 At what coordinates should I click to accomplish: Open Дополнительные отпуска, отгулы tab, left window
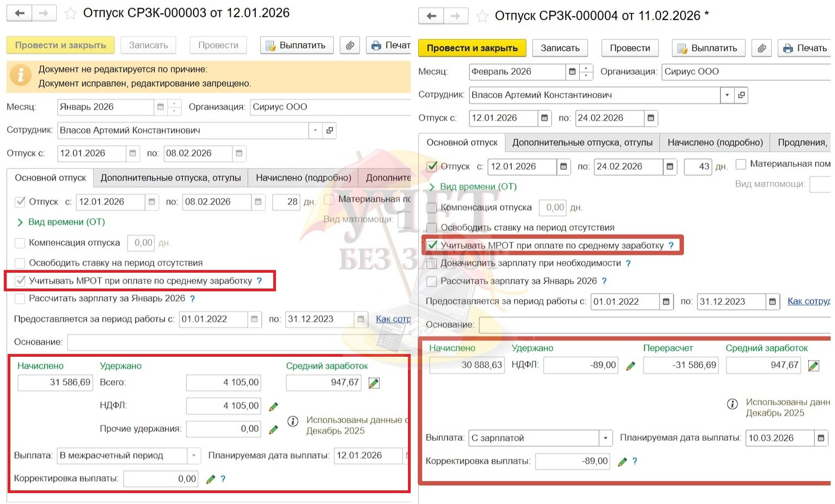pos(171,178)
